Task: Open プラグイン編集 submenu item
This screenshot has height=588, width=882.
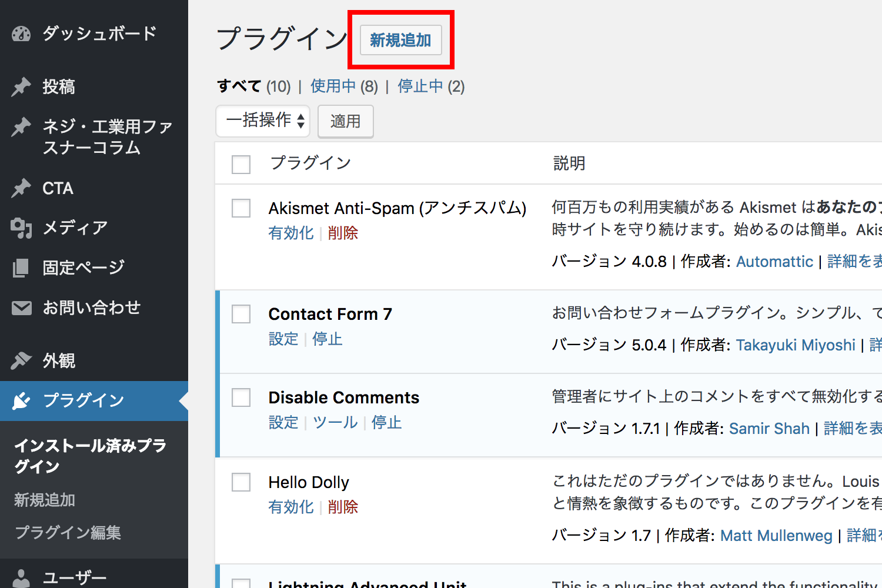Action: (x=68, y=532)
